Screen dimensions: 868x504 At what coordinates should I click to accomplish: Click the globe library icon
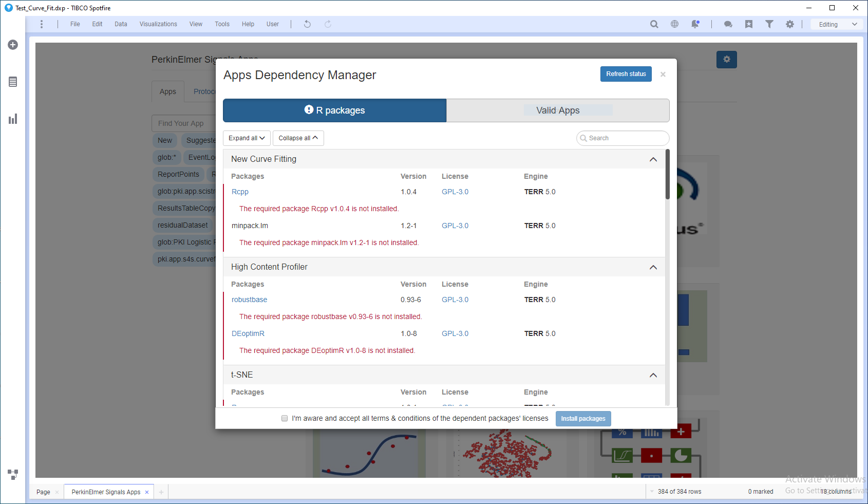674,24
